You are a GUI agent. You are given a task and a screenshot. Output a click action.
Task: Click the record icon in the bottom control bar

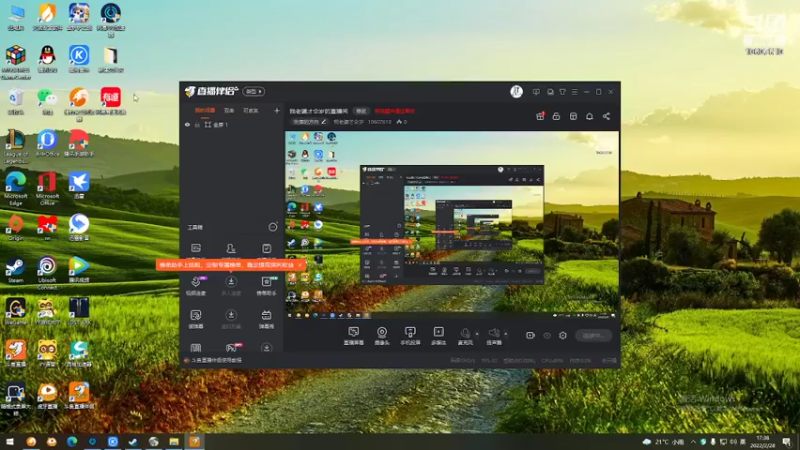pos(530,335)
